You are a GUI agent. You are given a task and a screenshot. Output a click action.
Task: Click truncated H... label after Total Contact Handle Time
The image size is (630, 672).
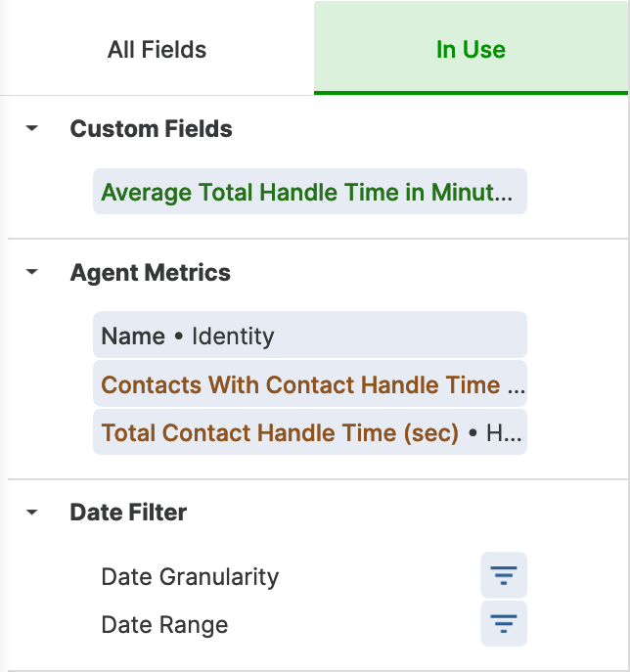504,433
